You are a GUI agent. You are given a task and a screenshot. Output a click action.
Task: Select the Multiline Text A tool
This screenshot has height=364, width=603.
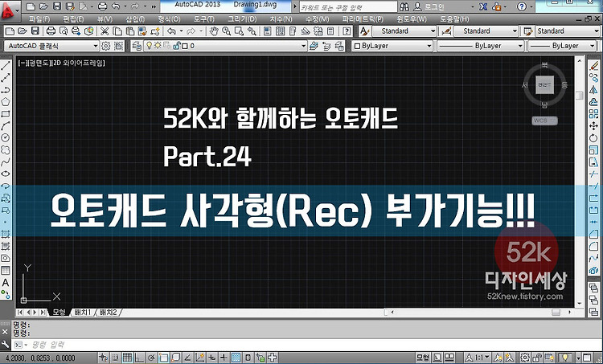(x=6, y=283)
